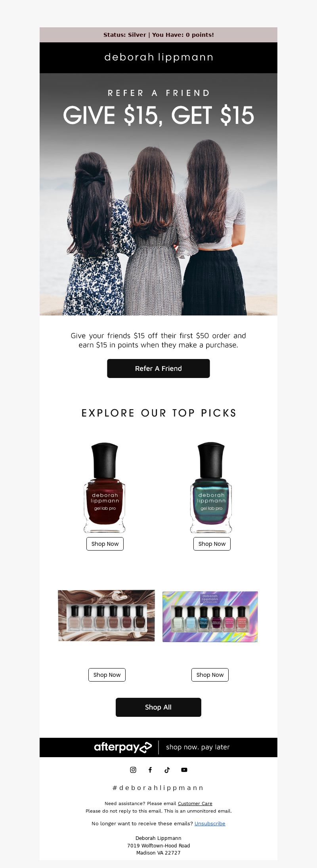Open the Instagram icon link
Image resolution: width=317 pixels, height=868 pixels.
click(133, 769)
